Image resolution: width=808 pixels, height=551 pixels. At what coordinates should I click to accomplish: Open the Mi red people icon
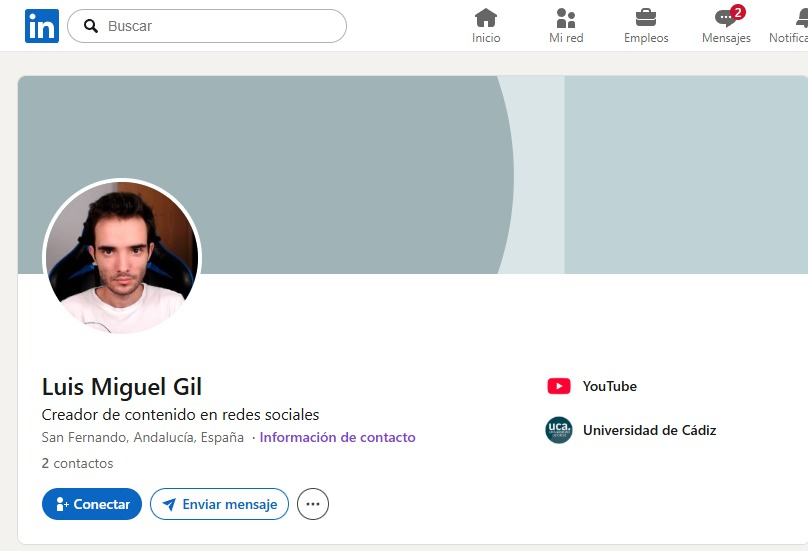(x=566, y=18)
